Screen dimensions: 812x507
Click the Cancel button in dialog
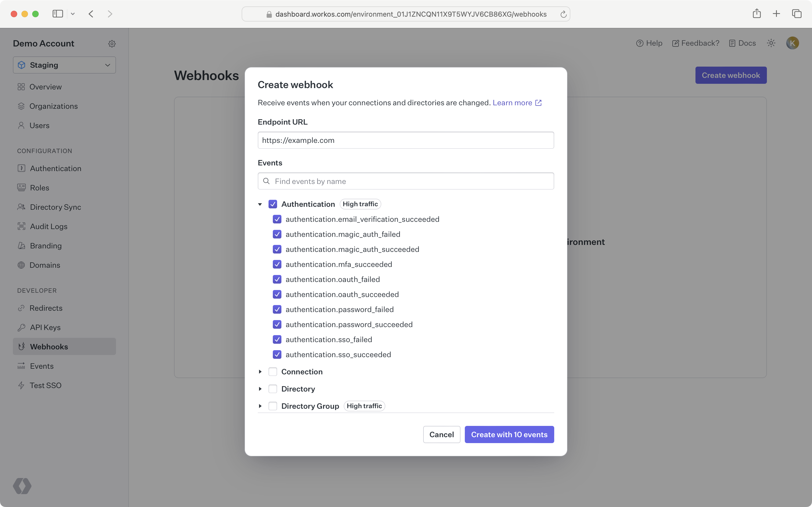[441, 434]
